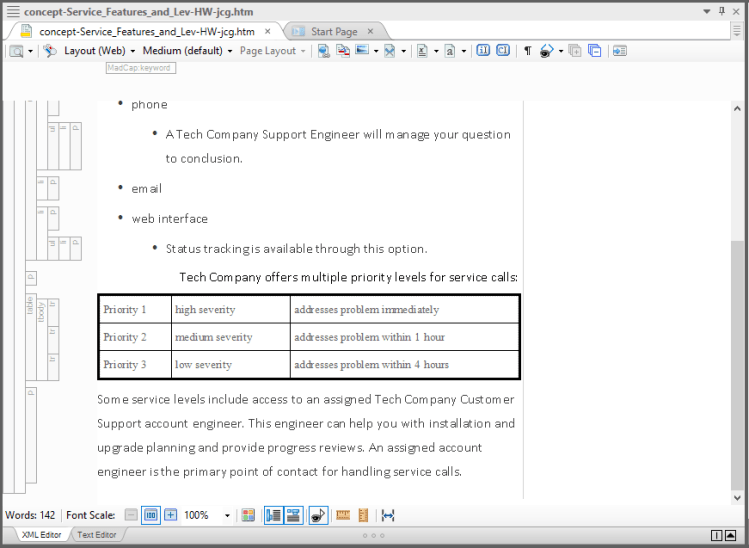Open the Page Layout dropdown
Viewport: 749px width, 548px height.
click(272, 51)
